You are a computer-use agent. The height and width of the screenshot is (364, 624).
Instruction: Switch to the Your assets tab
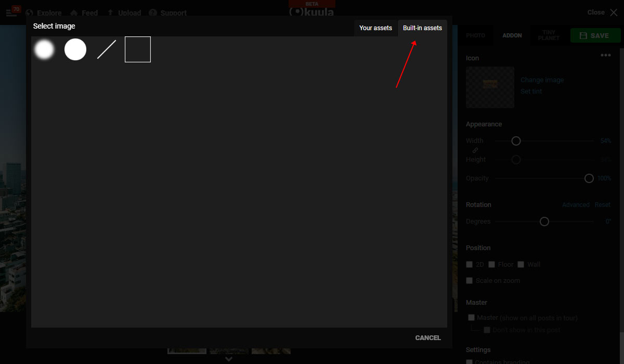point(375,28)
